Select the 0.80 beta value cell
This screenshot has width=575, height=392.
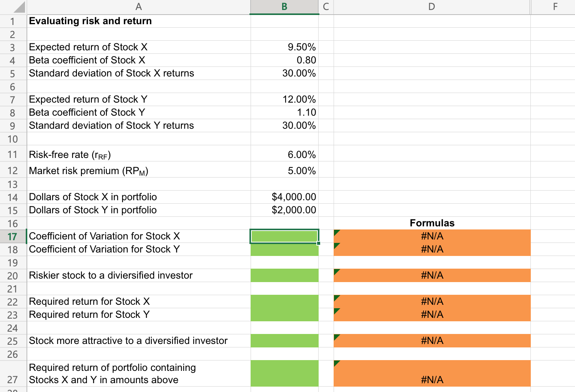[284, 60]
